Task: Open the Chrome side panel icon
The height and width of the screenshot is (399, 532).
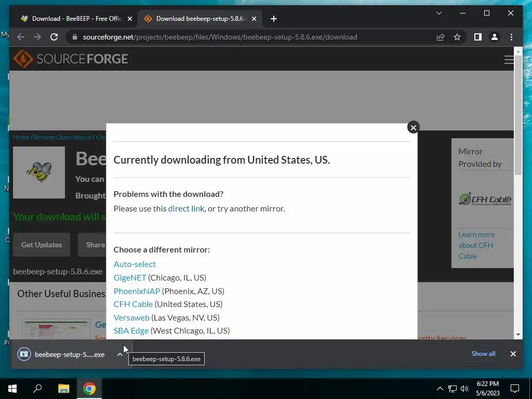Action: (478, 37)
